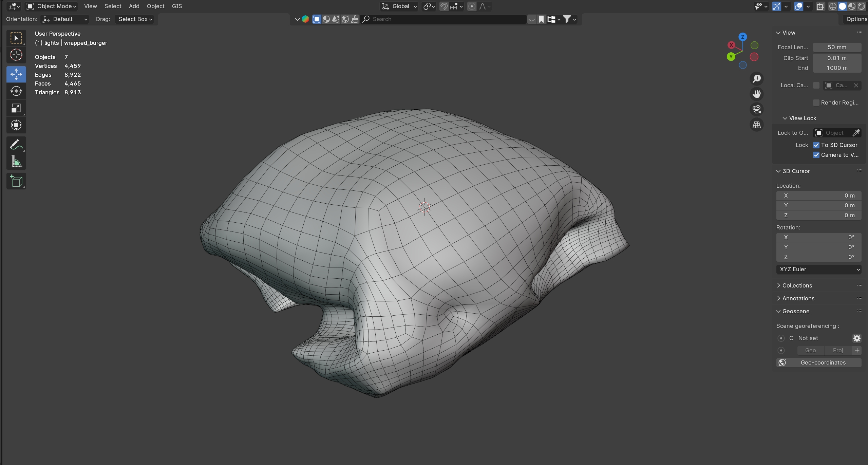
Task: Expand the Collections panel
Action: (x=797, y=285)
